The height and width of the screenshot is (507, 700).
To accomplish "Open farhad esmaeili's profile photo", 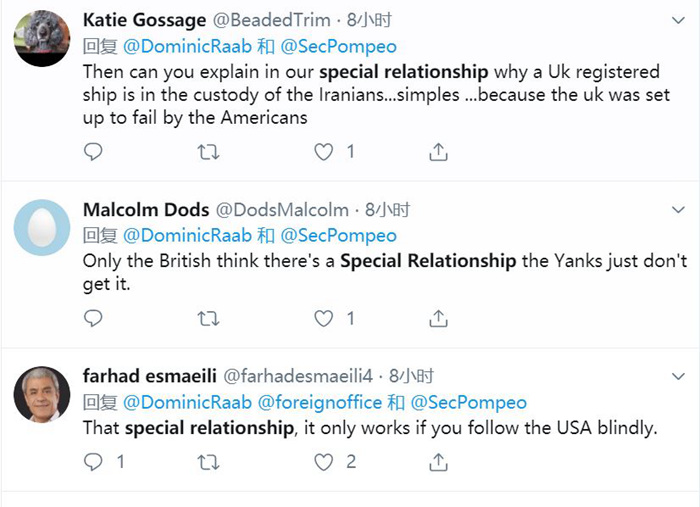I will 42,395.
